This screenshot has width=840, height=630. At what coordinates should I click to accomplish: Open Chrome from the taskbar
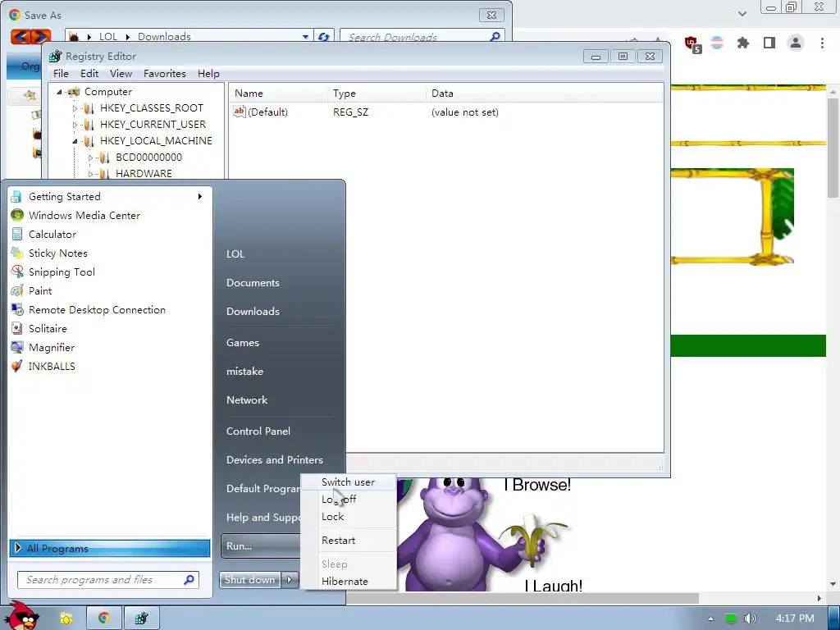[104, 619]
